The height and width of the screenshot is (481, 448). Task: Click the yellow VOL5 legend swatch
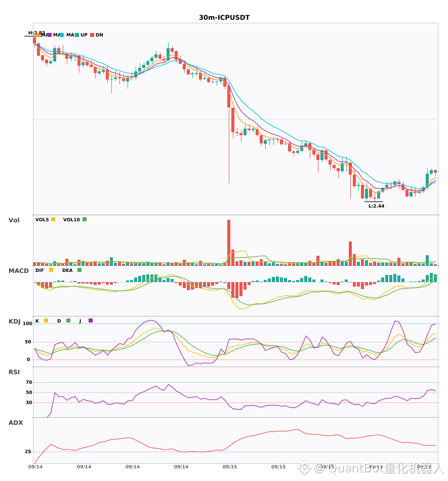53,219
